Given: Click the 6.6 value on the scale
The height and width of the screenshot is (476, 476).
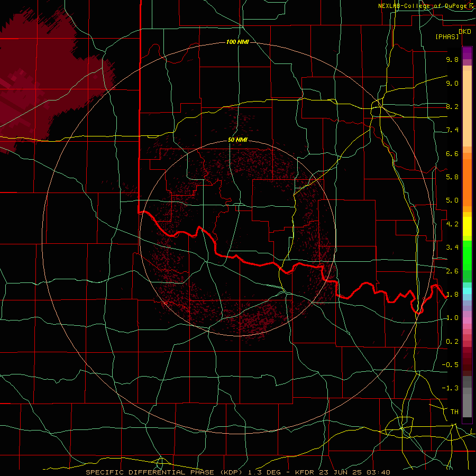Looking at the screenshot, I should pyautogui.click(x=452, y=153).
